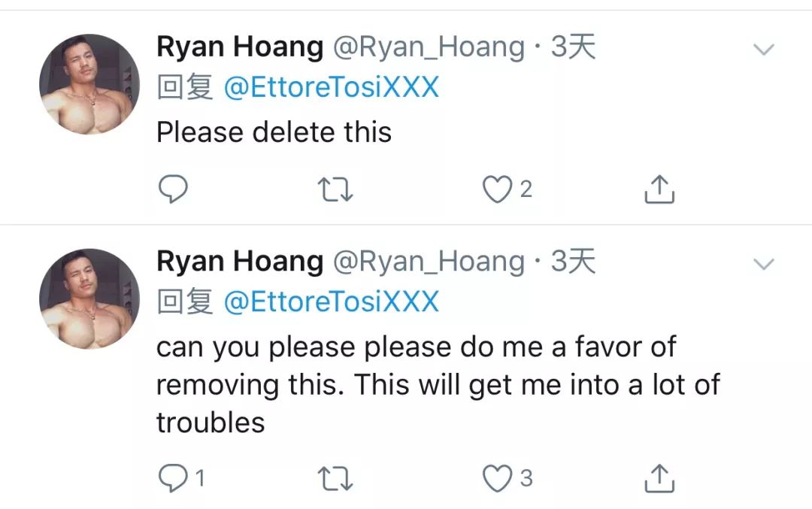Click the 3天 timestamp on the first tweet
Viewport: 812px width, 509px height.
(x=573, y=47)
